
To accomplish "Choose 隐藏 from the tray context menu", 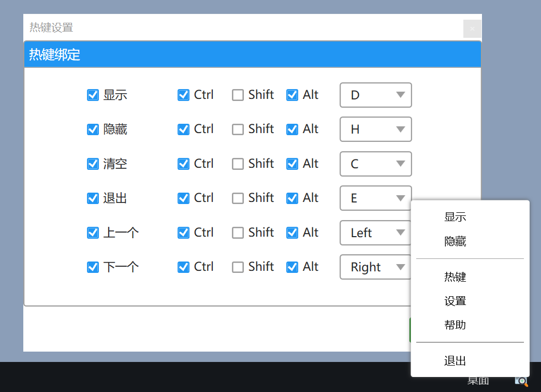I will [x=455, y=241].
